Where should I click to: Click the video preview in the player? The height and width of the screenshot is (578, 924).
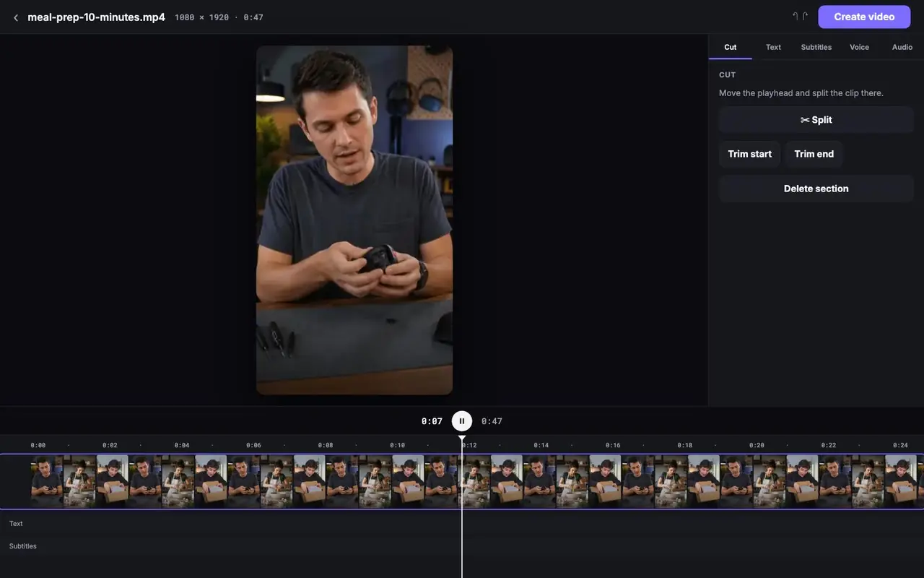pyautogui.click(x=354, y=220)
